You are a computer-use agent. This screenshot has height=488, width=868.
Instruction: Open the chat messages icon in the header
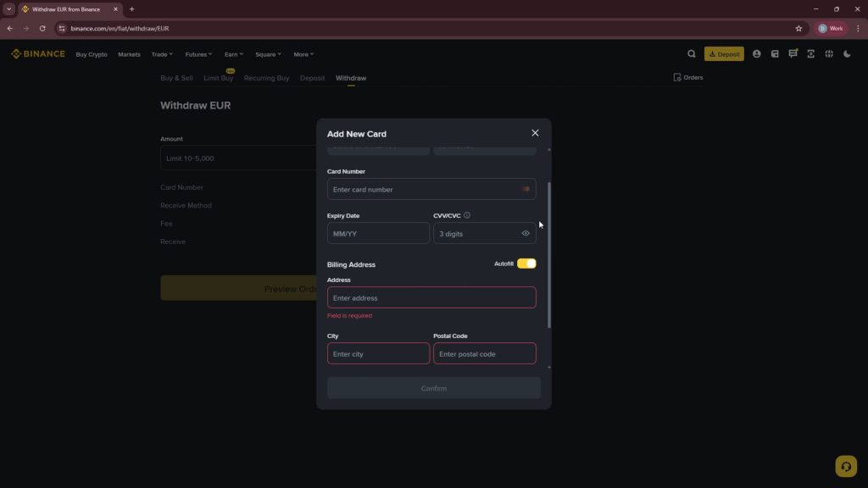(x=793, y=53)
